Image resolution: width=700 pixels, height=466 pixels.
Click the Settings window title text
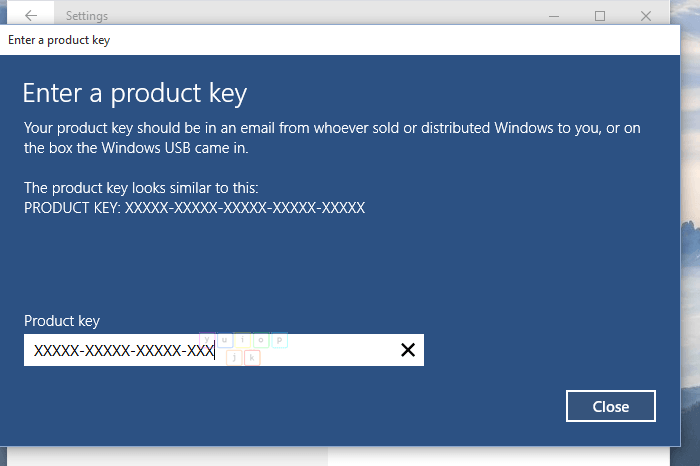click(87, 16)
